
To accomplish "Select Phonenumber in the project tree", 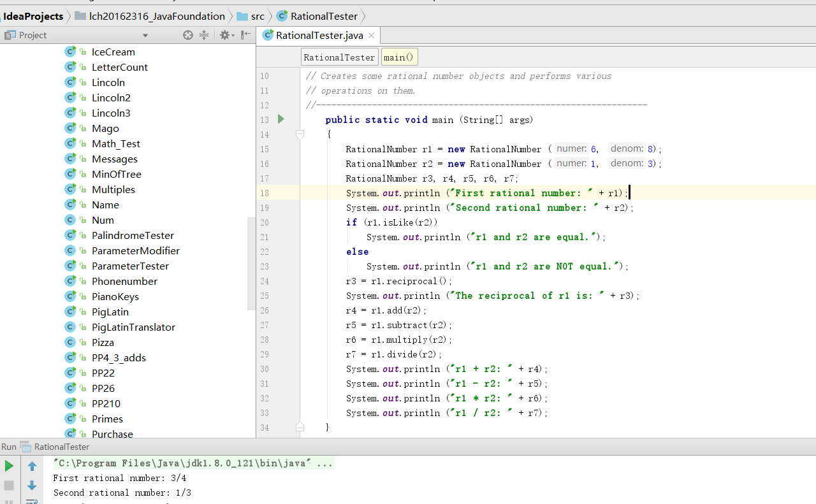I will [124, 281].
